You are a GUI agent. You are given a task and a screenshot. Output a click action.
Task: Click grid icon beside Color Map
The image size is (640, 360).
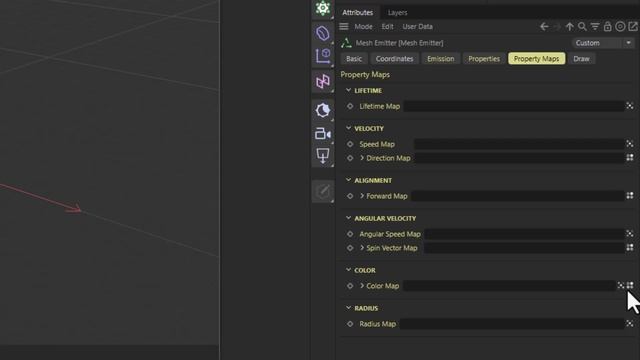(x=630, y=285)
